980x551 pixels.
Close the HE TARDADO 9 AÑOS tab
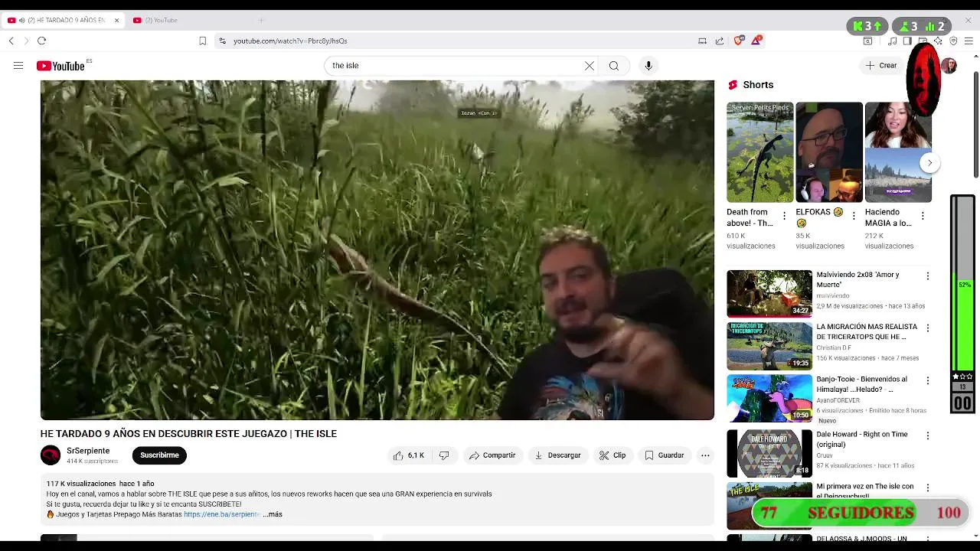pos(116,21)
